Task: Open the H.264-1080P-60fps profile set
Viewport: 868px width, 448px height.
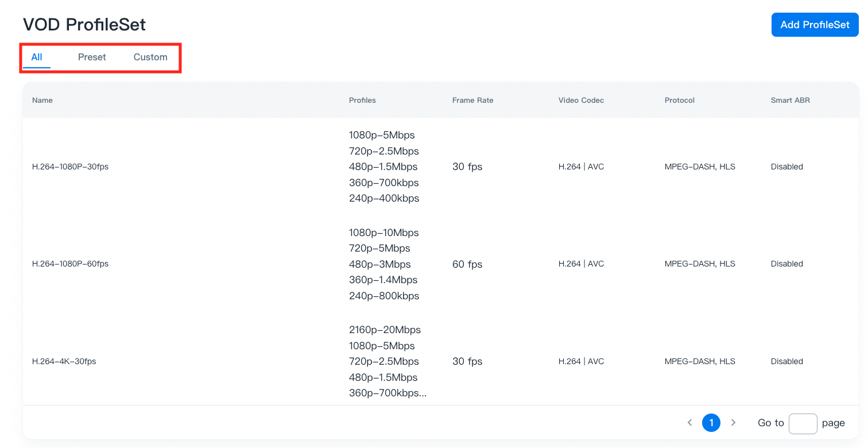Action: [x=70, y=264]
